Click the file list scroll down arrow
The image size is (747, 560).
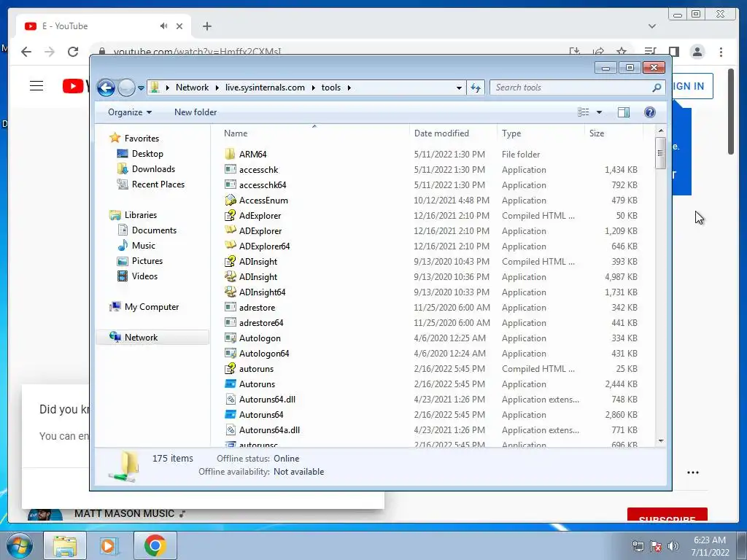(x=660, y=441)
